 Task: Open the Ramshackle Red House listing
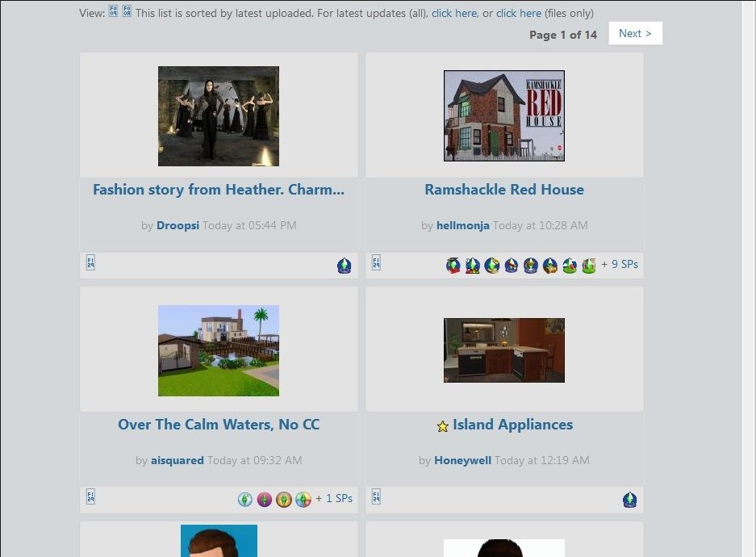(x=504, y=190)
